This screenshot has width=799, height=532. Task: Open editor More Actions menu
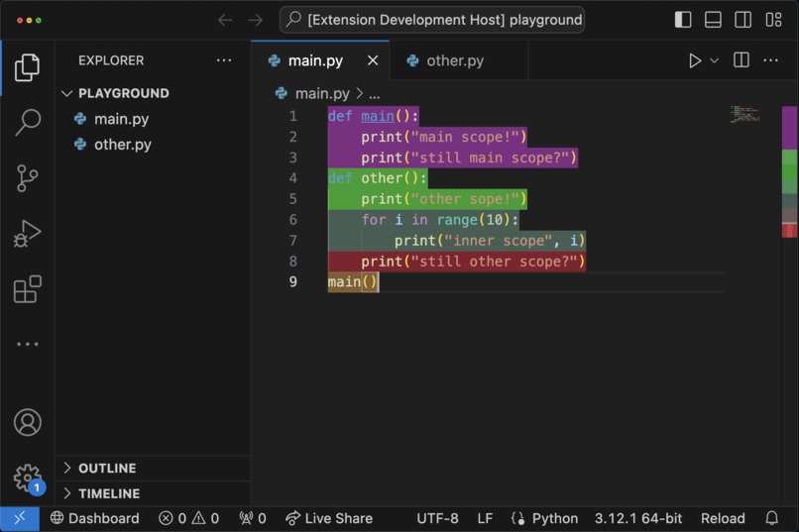[770, 60]
